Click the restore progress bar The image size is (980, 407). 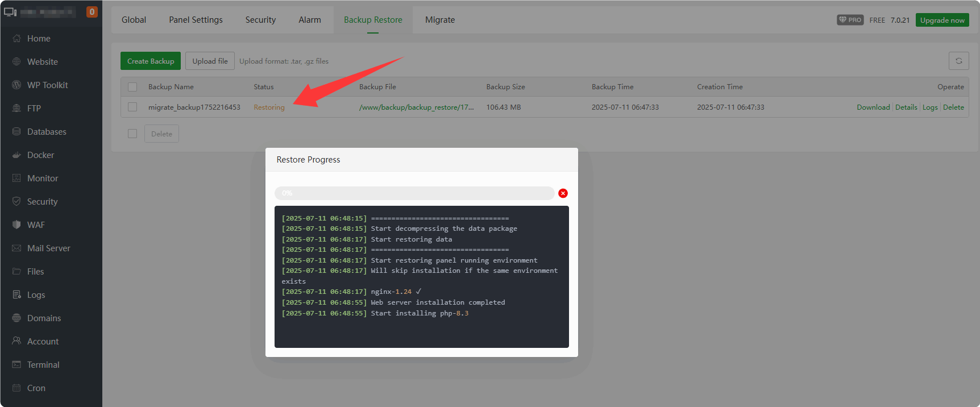(414, 193)
